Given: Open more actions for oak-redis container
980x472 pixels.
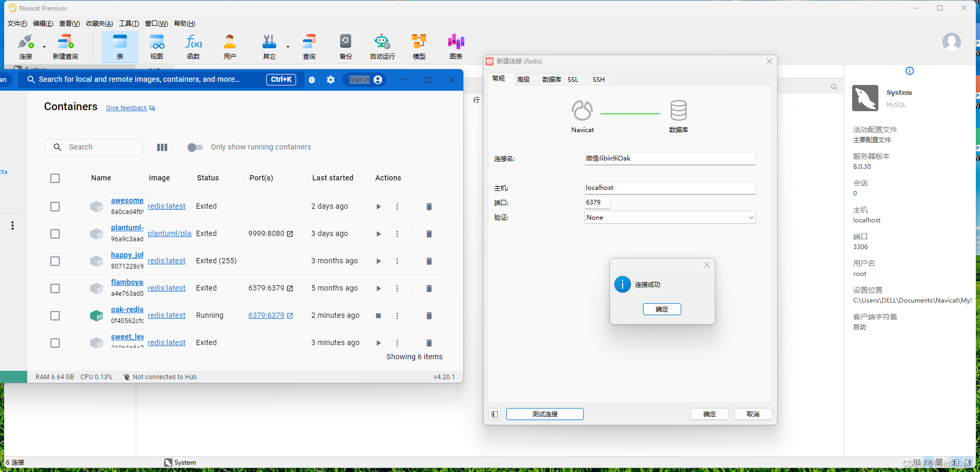Looking at the screenshot, I should point(397,316).
